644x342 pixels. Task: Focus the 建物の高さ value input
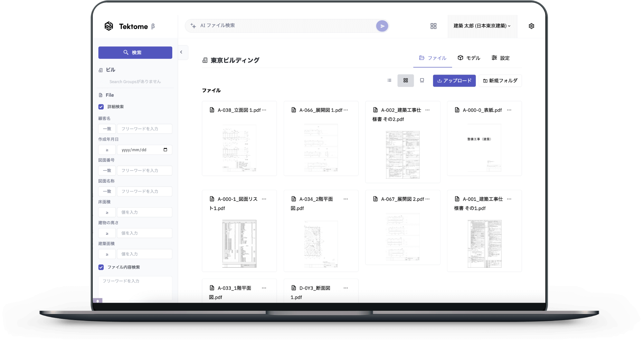click(145, 233)
